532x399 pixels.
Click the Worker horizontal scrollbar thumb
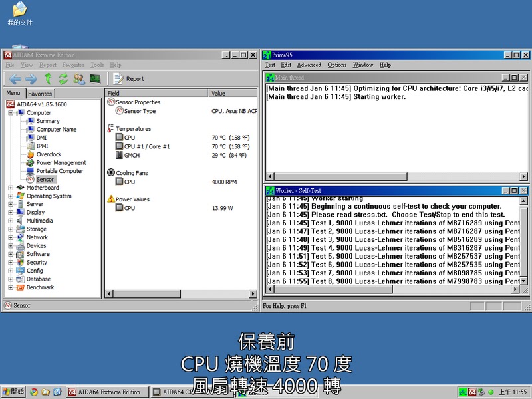[333, 289]
